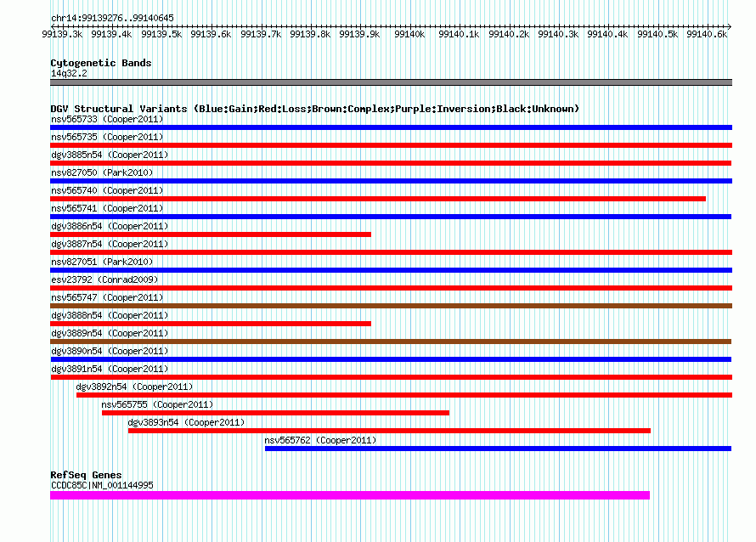The width and height of the screenshot is (756, 542).
Task: Click the blue bar for nsv565741
Action: (x=391, y=217)
